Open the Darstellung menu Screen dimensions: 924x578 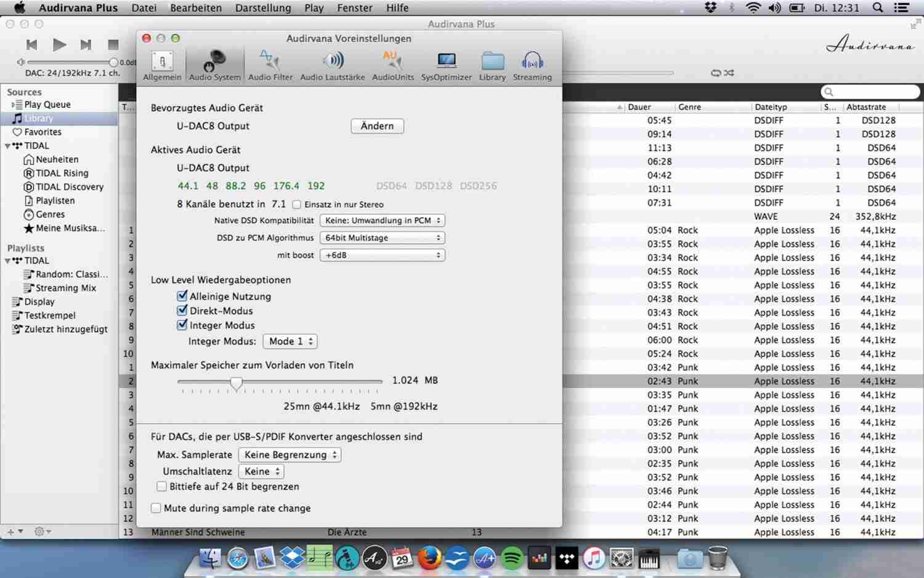coord(263,8)
